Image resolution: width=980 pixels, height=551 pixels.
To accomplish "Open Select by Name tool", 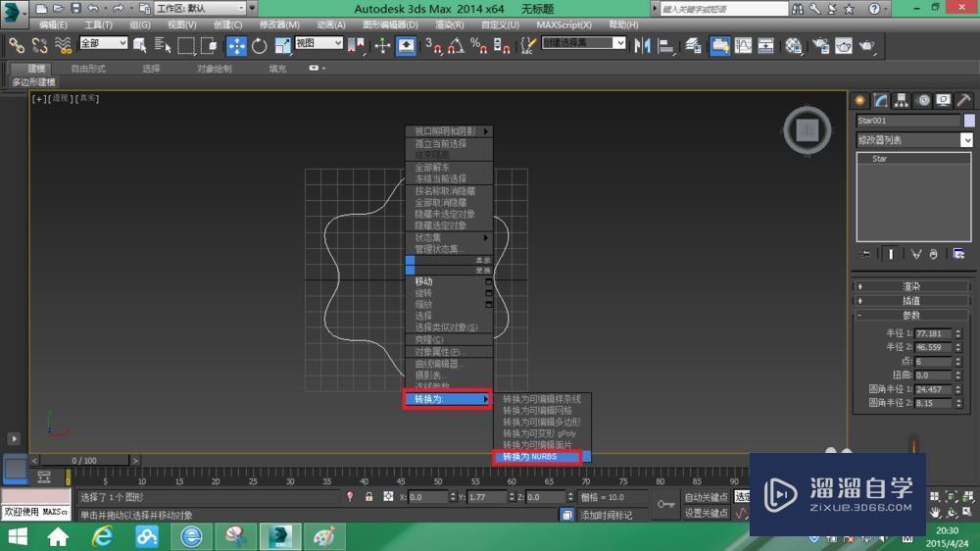I will [163, 46].
